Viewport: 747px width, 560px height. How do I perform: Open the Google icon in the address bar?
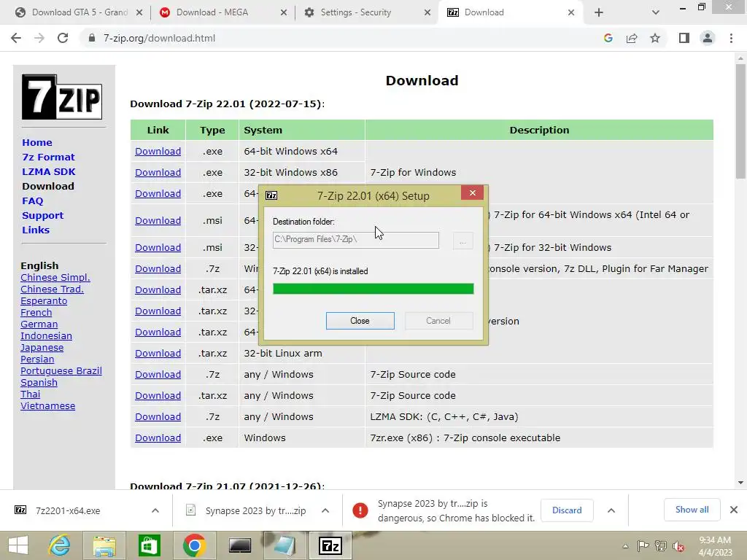608,38
